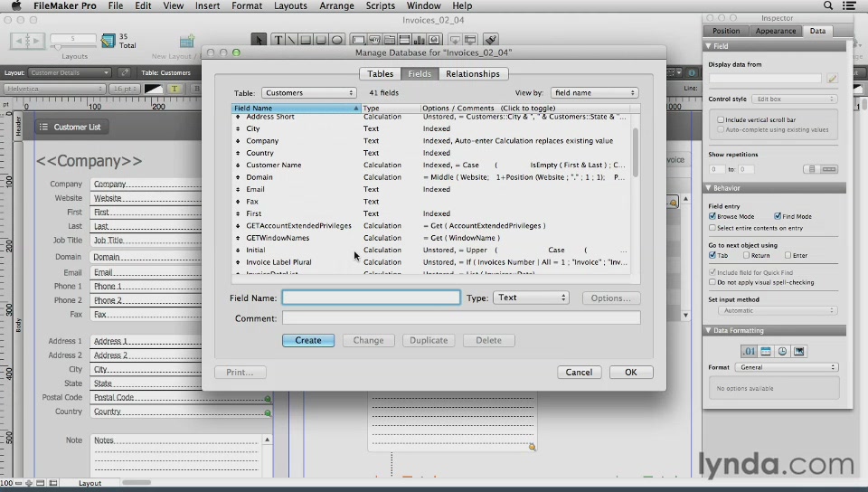868x492 pixels.
Task: Click the fill color swatch in format bar
Action: 154,89
